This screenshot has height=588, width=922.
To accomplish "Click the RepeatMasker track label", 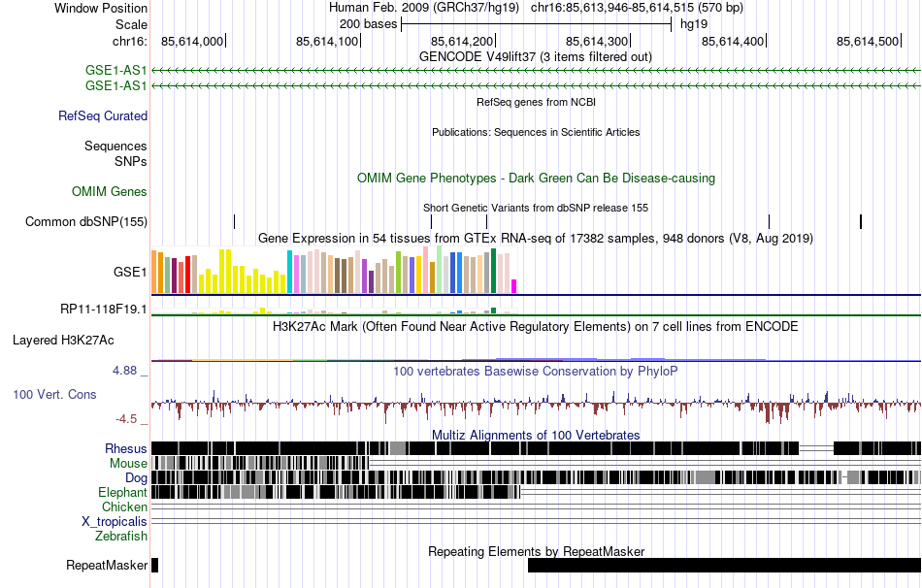I will click(107, 565).
